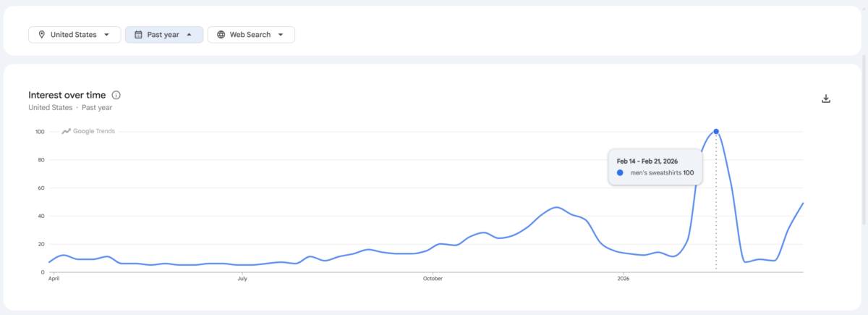Select the peak data point at 100

[x=716, y=131]
